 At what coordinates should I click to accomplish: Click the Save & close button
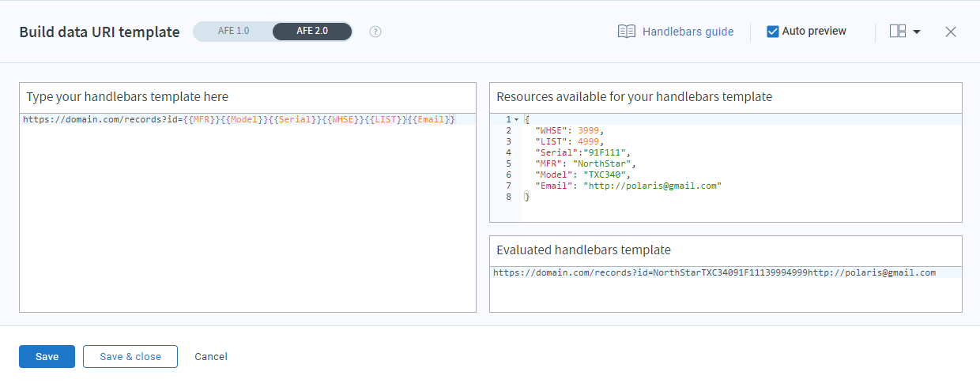coord(130,356)
